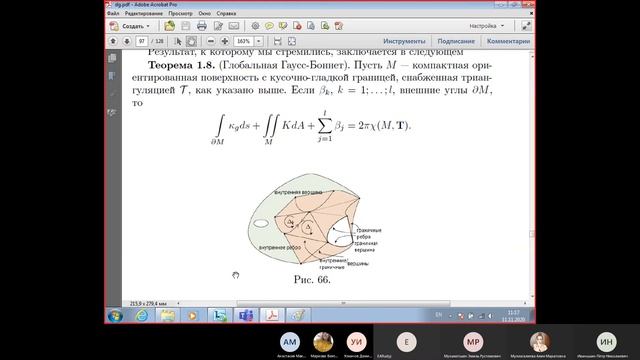Open a file with the folder icon
The image size is (640, 360).
pyautogui.click(x=169, y=26)
